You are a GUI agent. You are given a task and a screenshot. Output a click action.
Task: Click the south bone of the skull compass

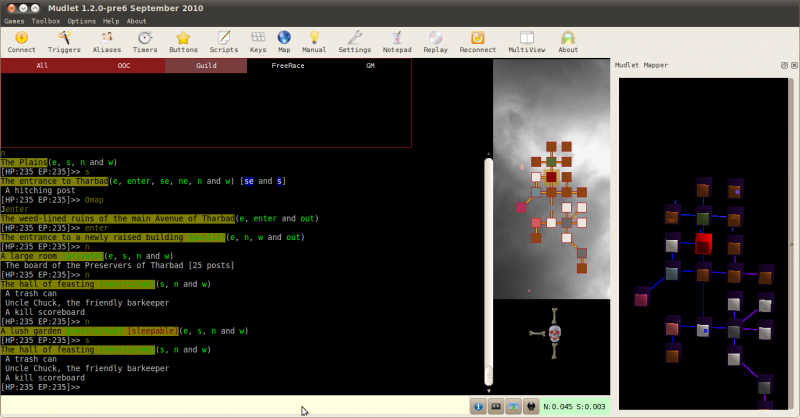(554, 351)
